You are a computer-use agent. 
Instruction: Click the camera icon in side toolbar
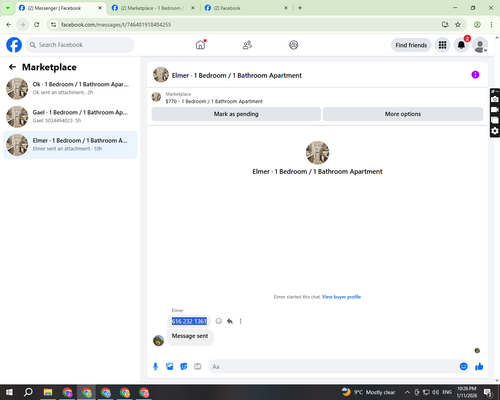[x=495, y=99]
